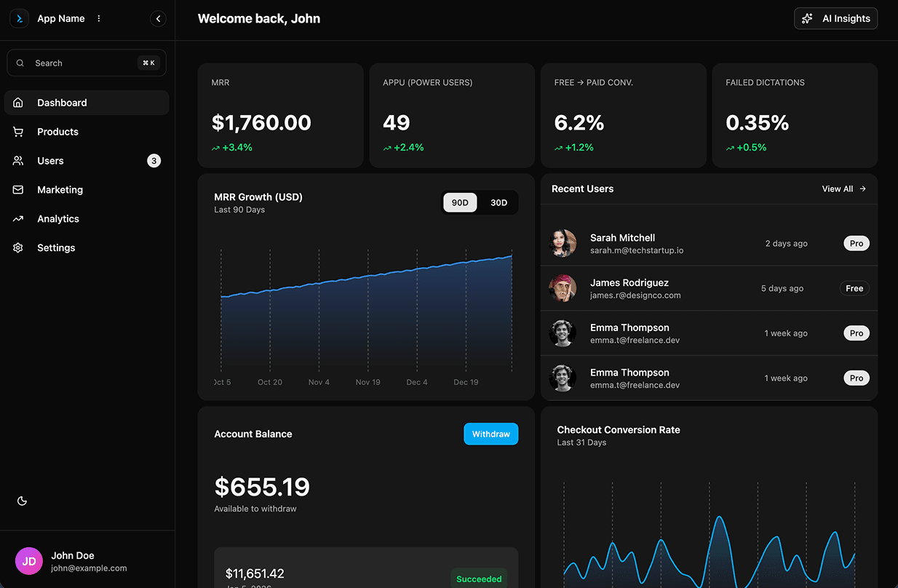
Task: Open Settings via the gear icon
Action: [18, 247]
